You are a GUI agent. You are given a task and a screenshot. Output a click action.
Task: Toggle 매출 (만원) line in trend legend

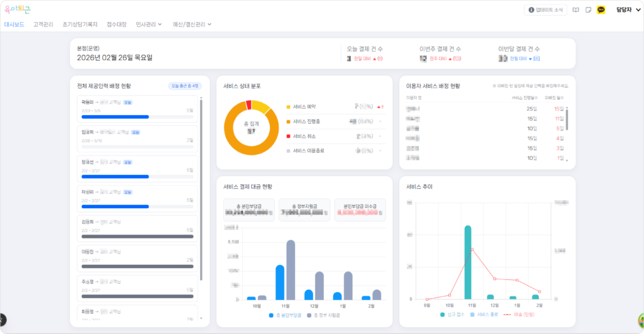click(519, 315)
